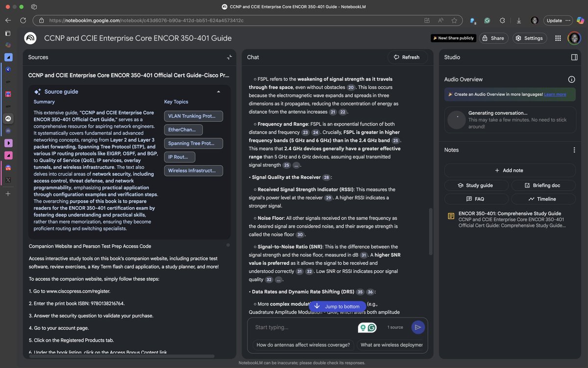Open citation 35 next to Dynamic Rate Shifting
The height and width of the screenshot is (368, 588).
[x=360, y=292]
